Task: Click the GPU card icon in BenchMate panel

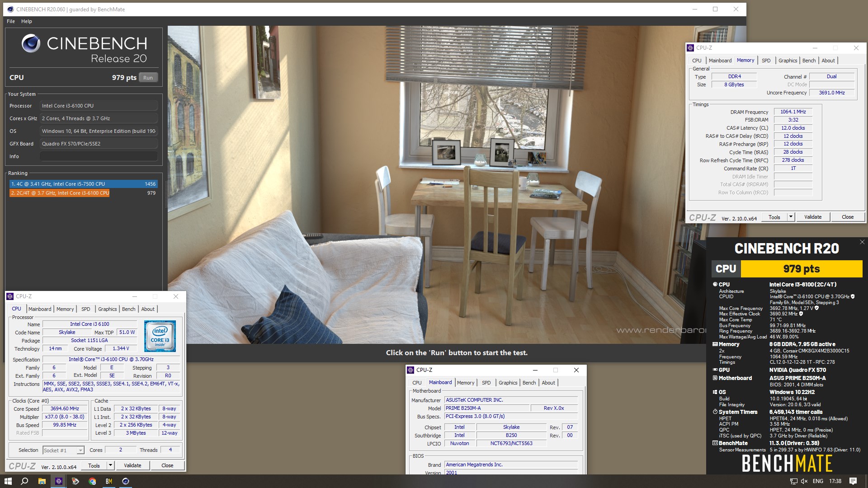Action: point(715,370)
